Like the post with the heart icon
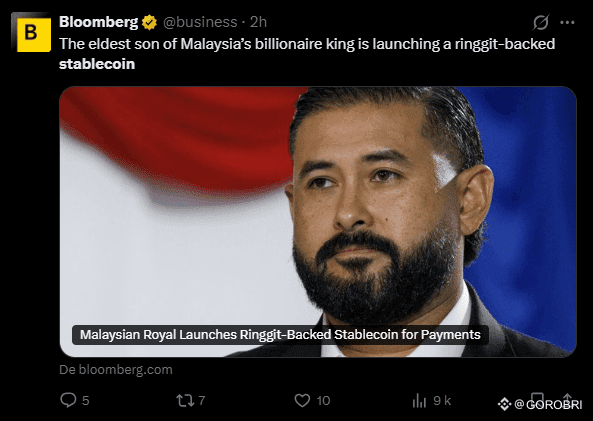Viewport: 593px width, 421px height. [x=302, y=400]
